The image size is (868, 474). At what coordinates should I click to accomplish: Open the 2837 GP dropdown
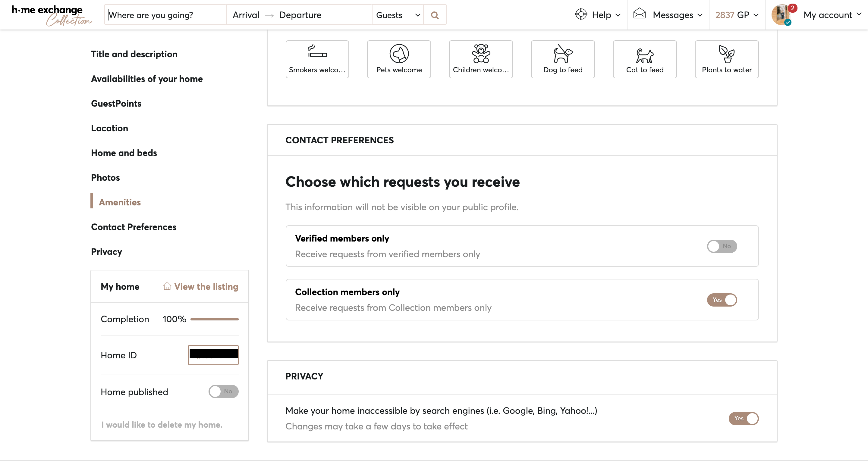[x=737, y=15]
